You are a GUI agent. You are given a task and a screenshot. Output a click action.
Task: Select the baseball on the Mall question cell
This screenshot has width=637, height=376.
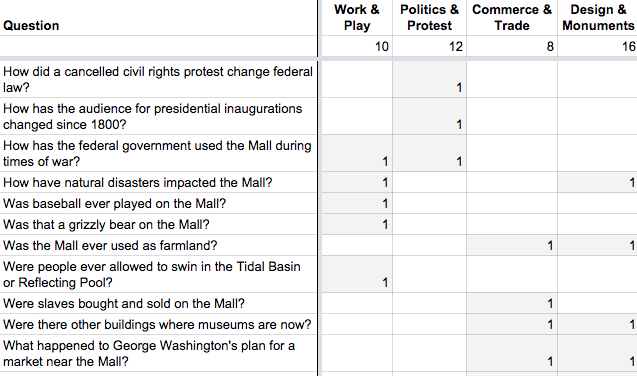coord(158,203)
